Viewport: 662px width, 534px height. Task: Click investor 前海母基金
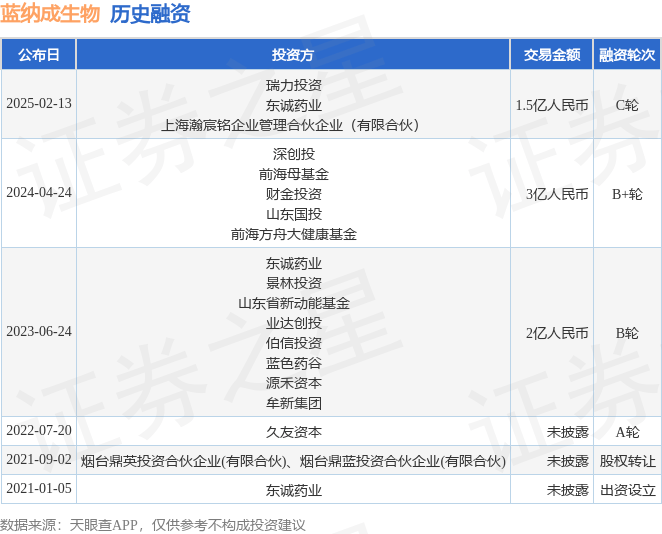tap(293, 174)
